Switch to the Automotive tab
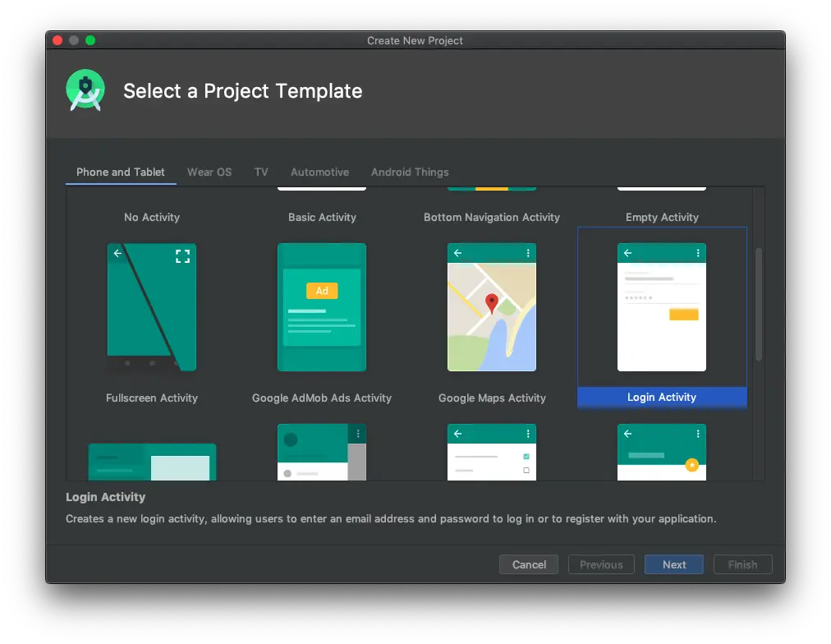Screen dimensions: 831x644 point(319,172)
